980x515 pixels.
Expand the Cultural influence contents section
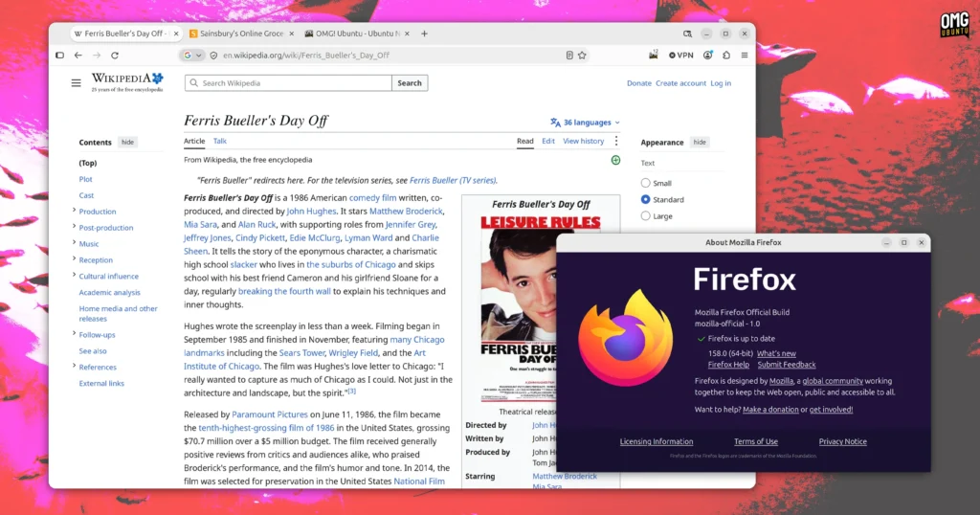(74, 276)
